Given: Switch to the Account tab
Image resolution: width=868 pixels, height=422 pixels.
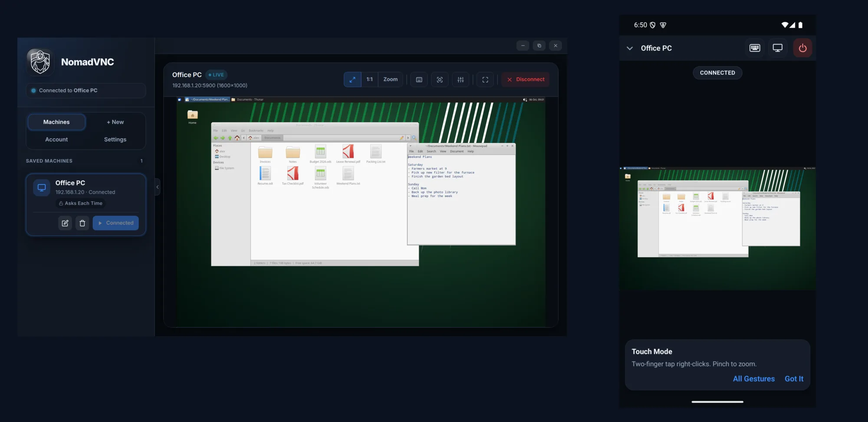Looking at the screenshot, I should (56, 139).
